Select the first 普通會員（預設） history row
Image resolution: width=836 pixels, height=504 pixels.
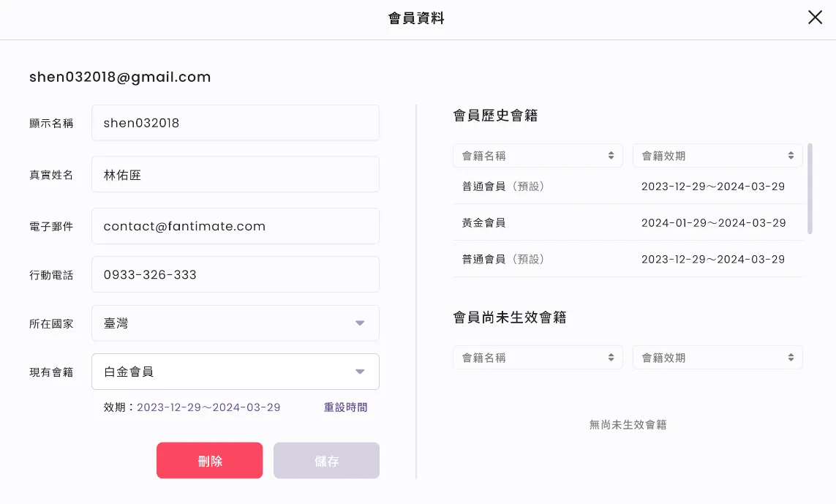click(x=628, y=186)
